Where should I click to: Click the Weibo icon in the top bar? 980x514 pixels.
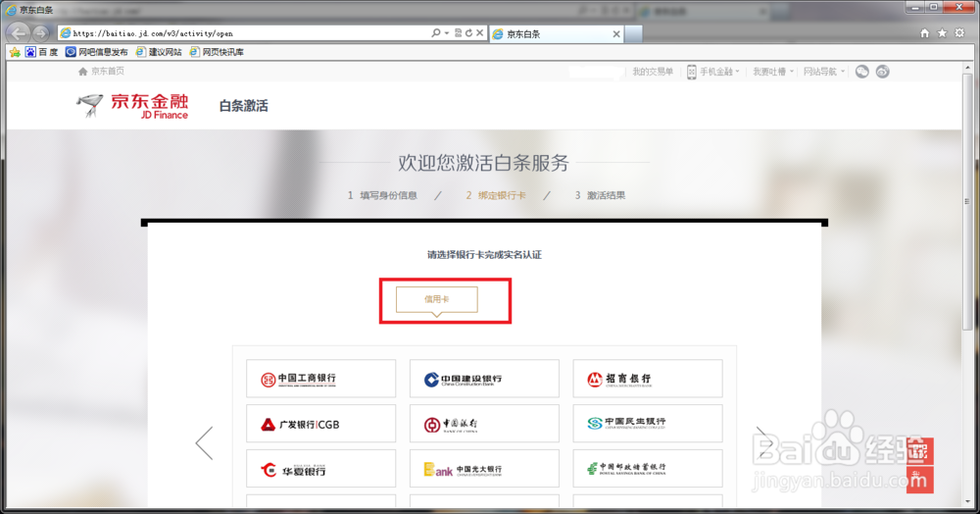click(882, 72)
